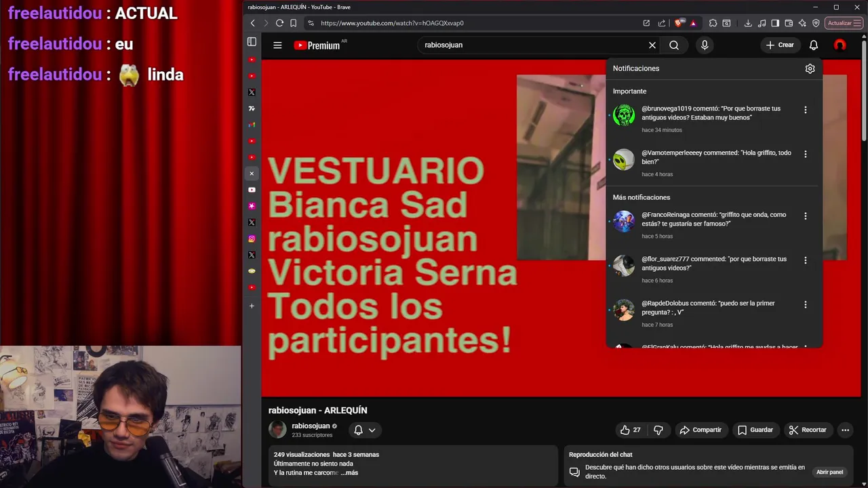Screen dimensions: 868x488
Task: Open options for brunovega1019 notification
Action: click(806, 110)
